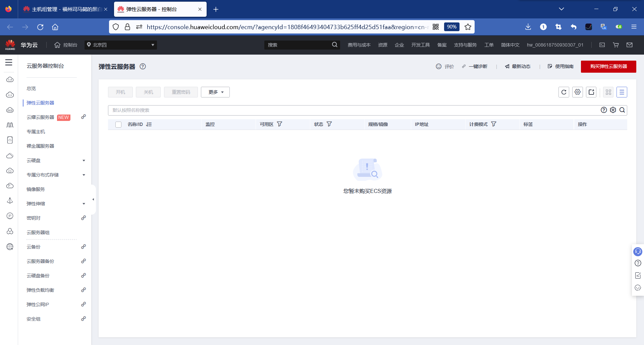Click the 购买弹性云服务器 button
644x345 pixels.
click(608, 66)
